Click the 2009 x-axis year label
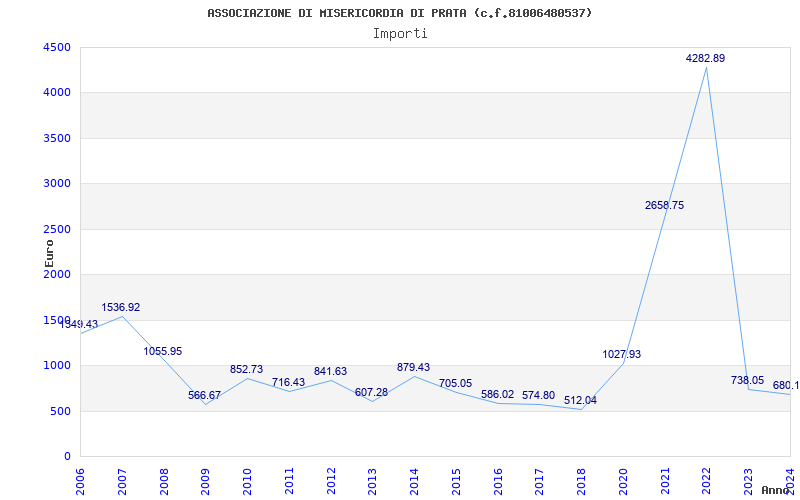Viewport: 800px width, 500px height. tap(205, 482)
